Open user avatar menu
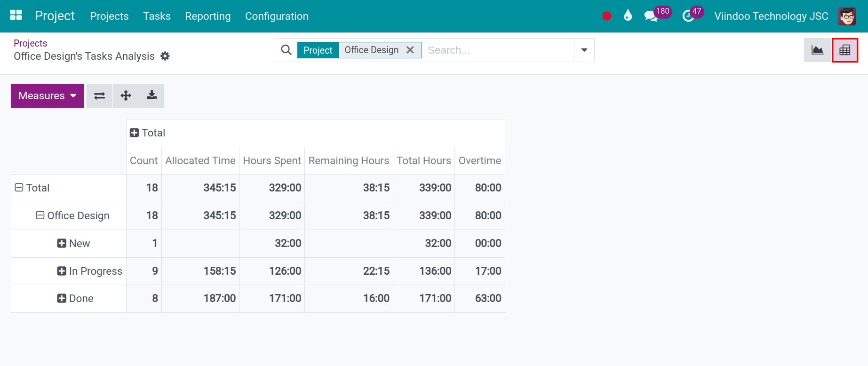Viewport: 868px width, 366px height. (x=847, y=16)
